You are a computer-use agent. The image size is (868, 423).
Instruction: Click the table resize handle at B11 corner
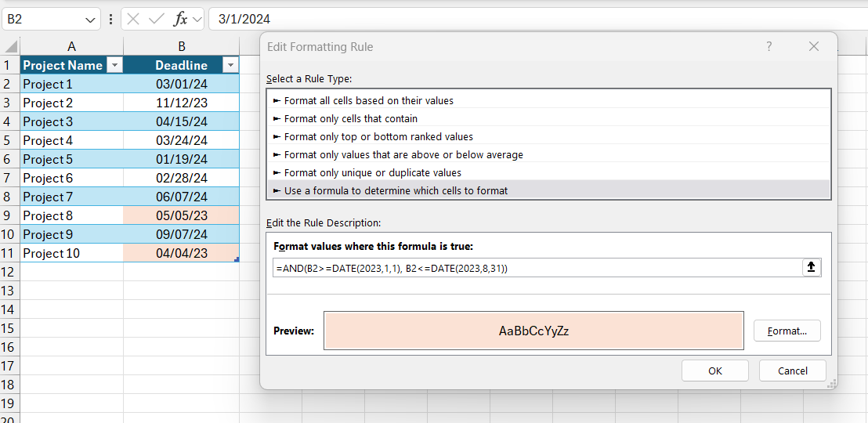click(237, 259)
